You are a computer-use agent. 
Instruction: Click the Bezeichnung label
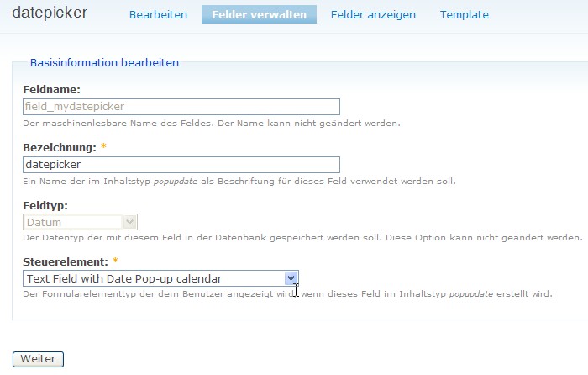pyautogui.click(x=59, y=147)
